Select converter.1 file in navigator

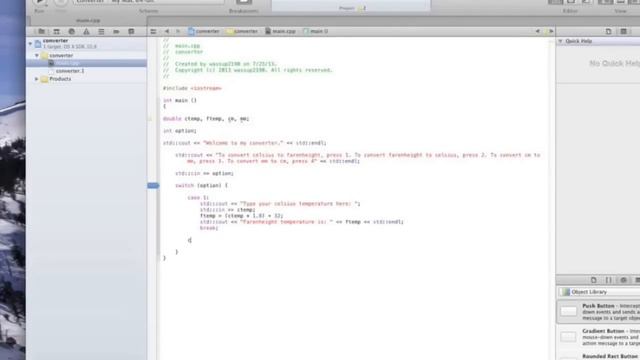[87, 71]
